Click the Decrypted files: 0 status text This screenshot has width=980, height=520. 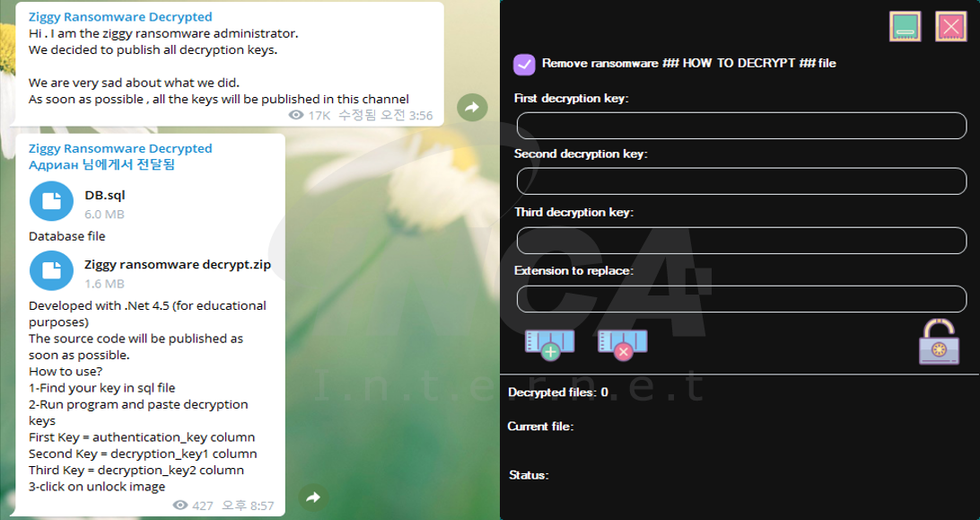(x=557, y=393)
